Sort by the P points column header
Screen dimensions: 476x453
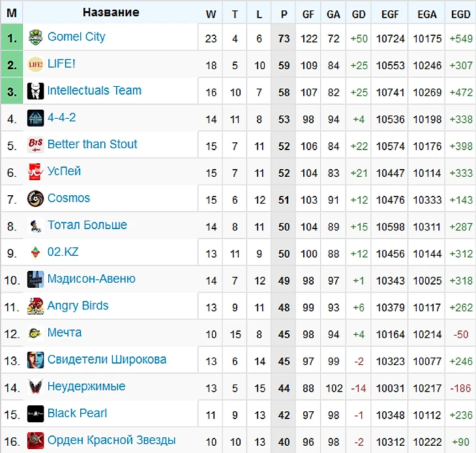(x=284, y=14)
